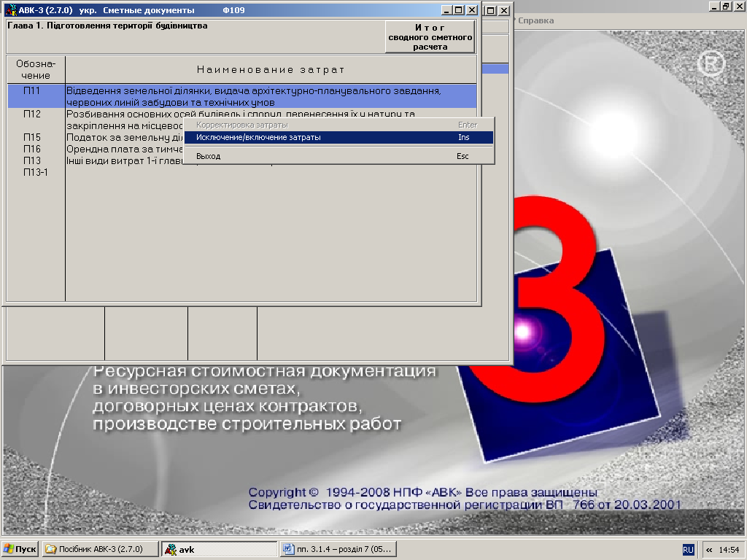Click 'Орендна плата за тимча' cost row
This screenshot has width=747, height=560.
tap(125, 149)
